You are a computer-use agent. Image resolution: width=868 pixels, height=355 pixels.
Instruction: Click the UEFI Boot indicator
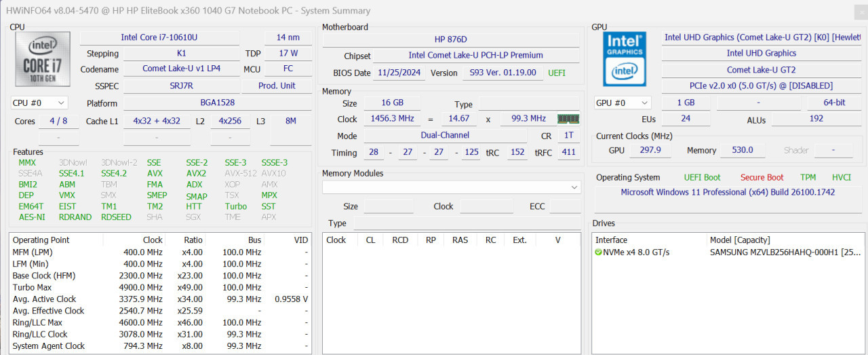(702, 177)
